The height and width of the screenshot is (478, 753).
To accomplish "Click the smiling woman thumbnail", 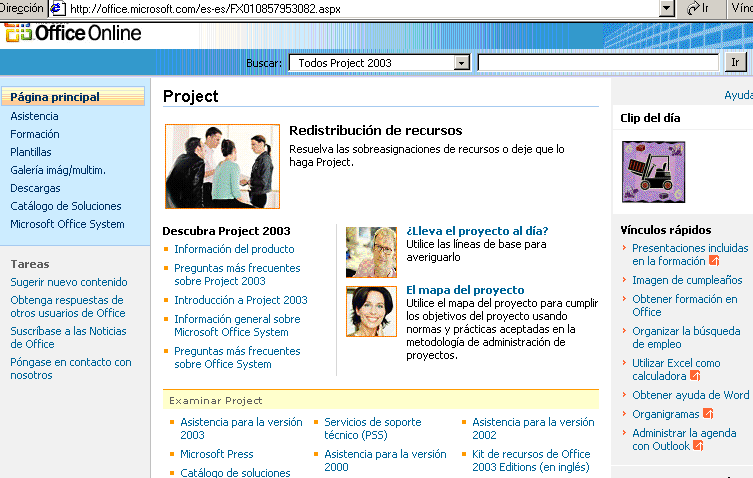I will (x=371, y=311).
